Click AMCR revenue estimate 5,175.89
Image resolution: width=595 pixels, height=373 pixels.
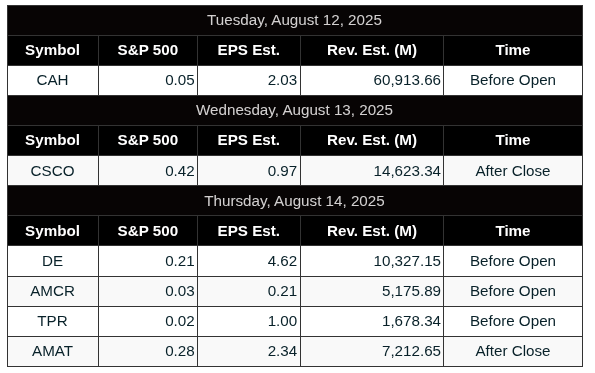pyautogui.click(x=411, y=291)
